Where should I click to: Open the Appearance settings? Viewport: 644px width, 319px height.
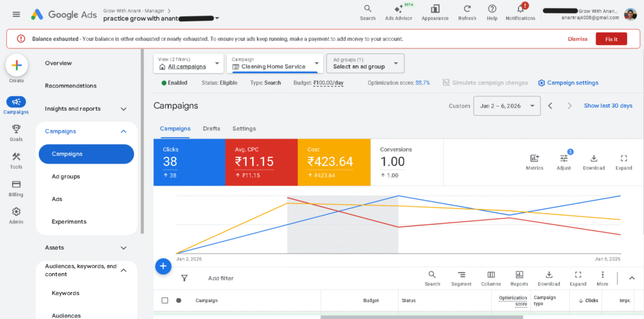point(435,13)
